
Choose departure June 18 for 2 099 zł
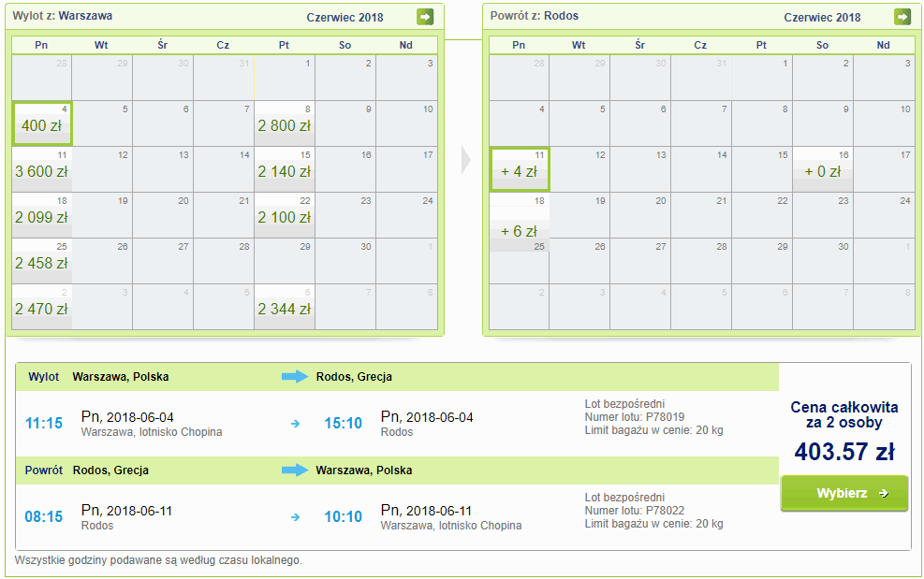tap(42, 216)
